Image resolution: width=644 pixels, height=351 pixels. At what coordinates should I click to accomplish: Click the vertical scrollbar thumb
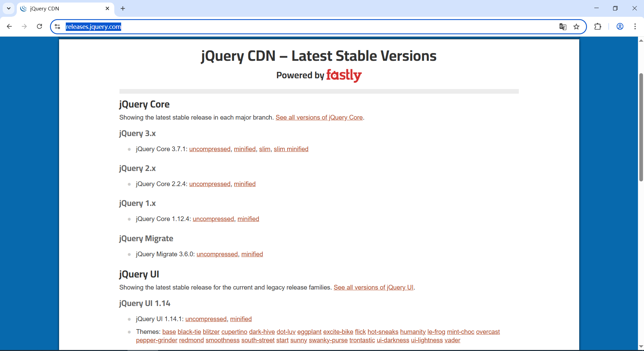tap(641, 127)
